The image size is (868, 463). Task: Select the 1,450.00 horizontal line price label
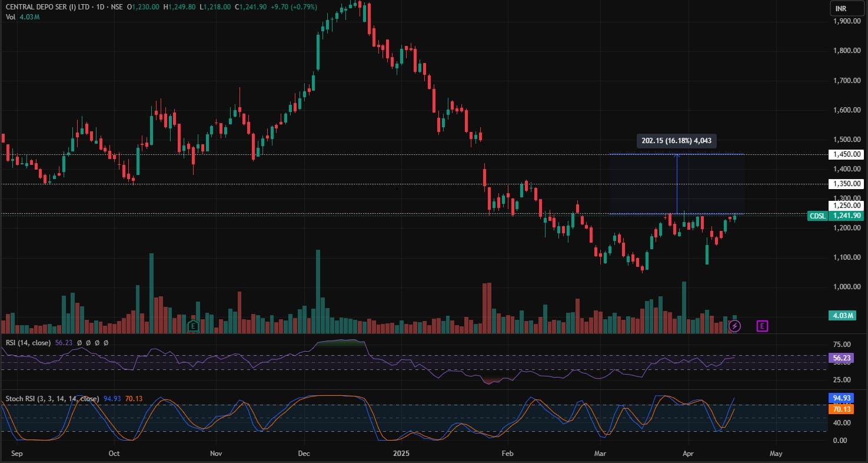coord(847,154)
